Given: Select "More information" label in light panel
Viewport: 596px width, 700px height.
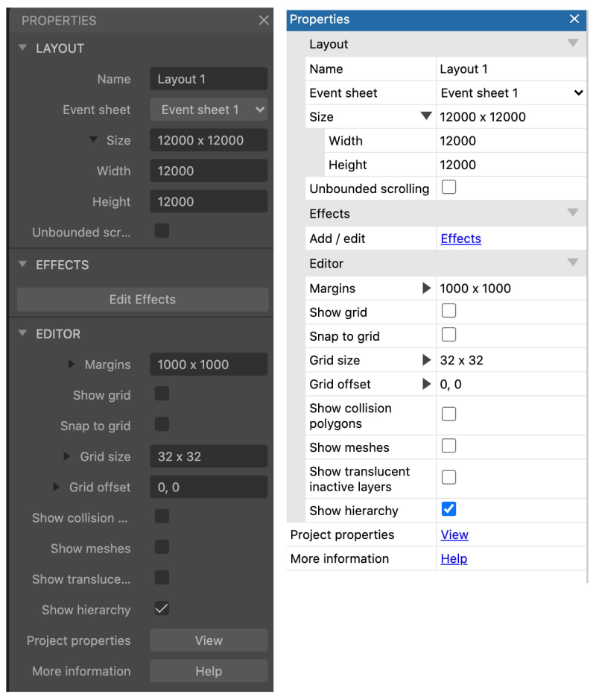Looking at the screenshot, I should 340,559.
